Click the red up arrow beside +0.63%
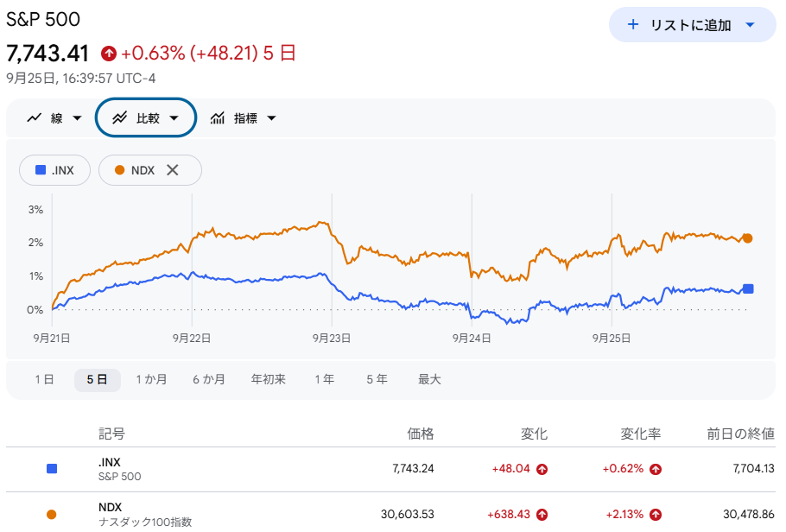This screenshot has height=532, width=786. (x=109, y=54)
